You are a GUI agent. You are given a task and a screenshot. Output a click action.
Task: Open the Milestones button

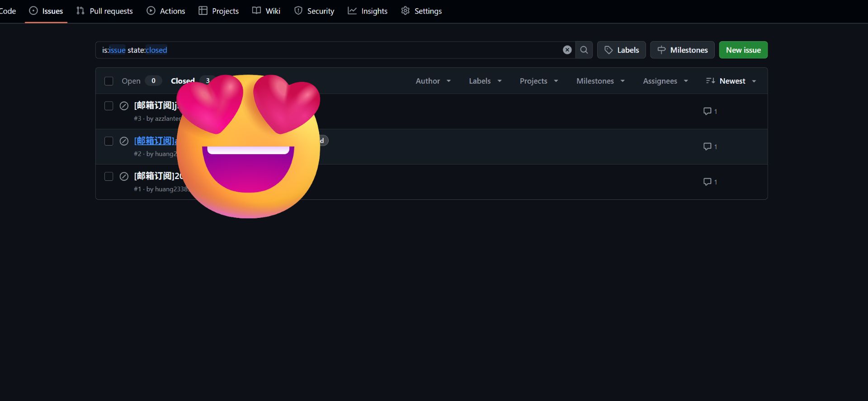coord(682,50)
